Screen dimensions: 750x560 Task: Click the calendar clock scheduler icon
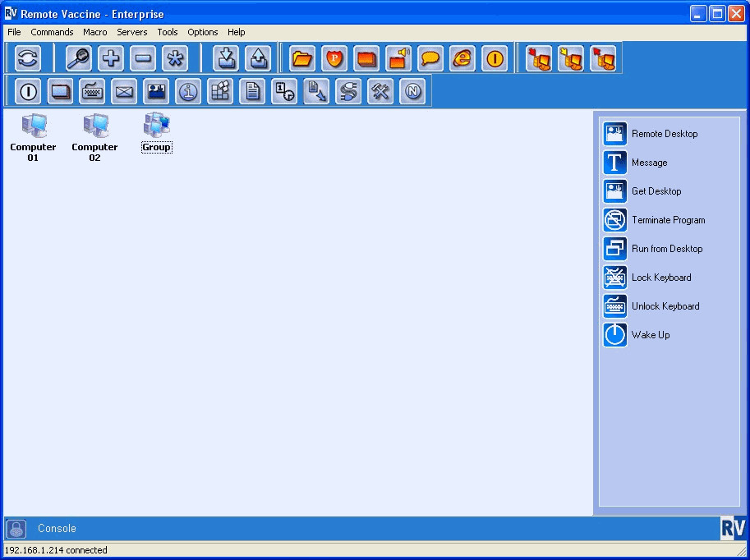284,91
